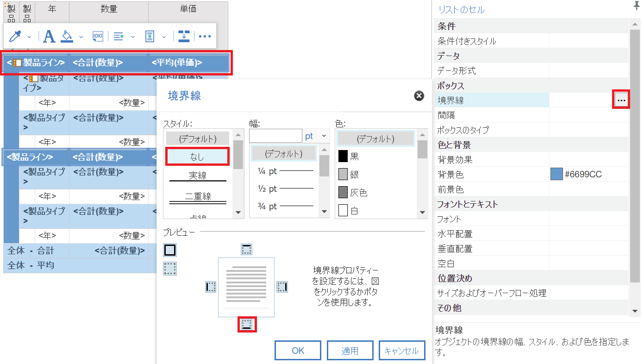Select 実線 border style

[198, 176]
